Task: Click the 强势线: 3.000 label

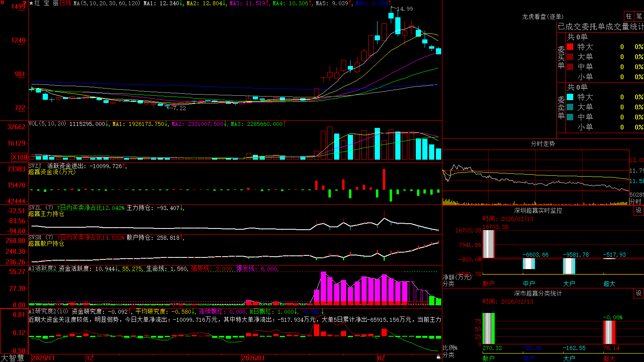Action: click(x=213, y=269)
